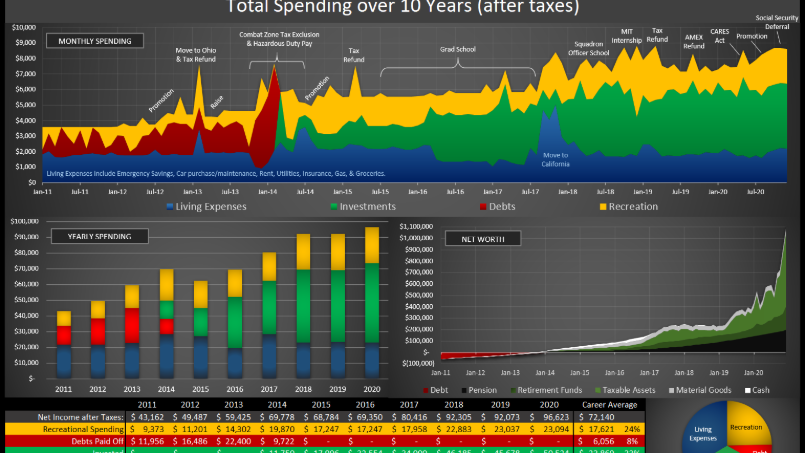This screenshot has width=805, height=453.
Task: Click the Debt swatch in Net Worth legend
Action: click(426, 390)
